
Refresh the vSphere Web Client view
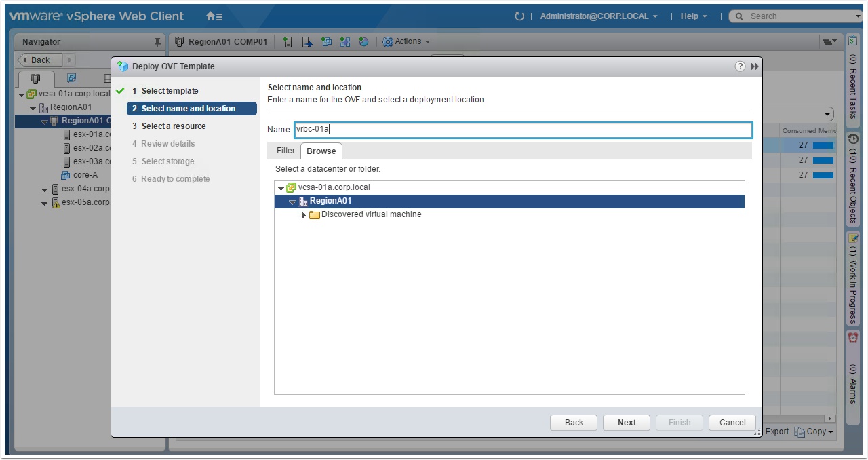519,16
